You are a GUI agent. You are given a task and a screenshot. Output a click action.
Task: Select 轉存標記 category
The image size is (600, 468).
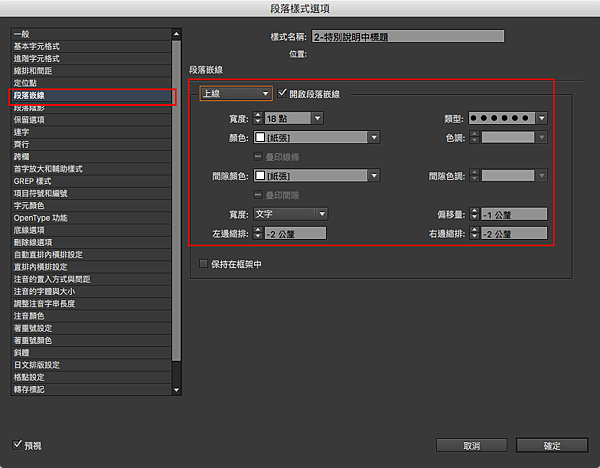pos(91,389)
